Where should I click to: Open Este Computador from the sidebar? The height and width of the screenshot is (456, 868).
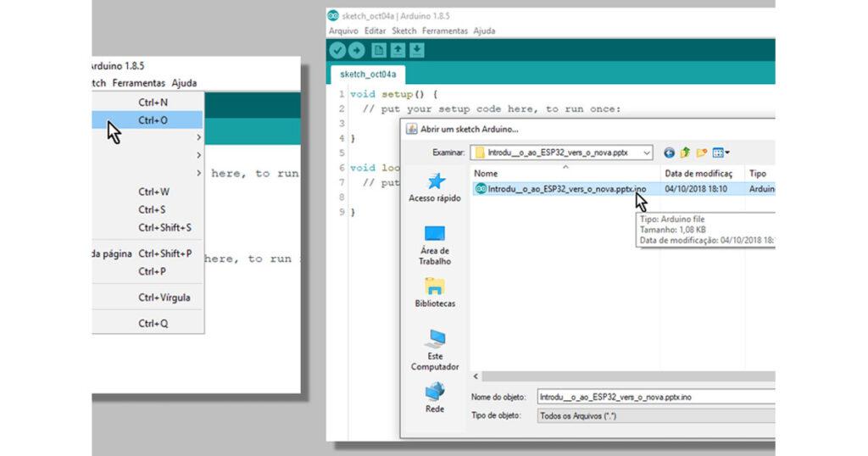tap(435, 350)
